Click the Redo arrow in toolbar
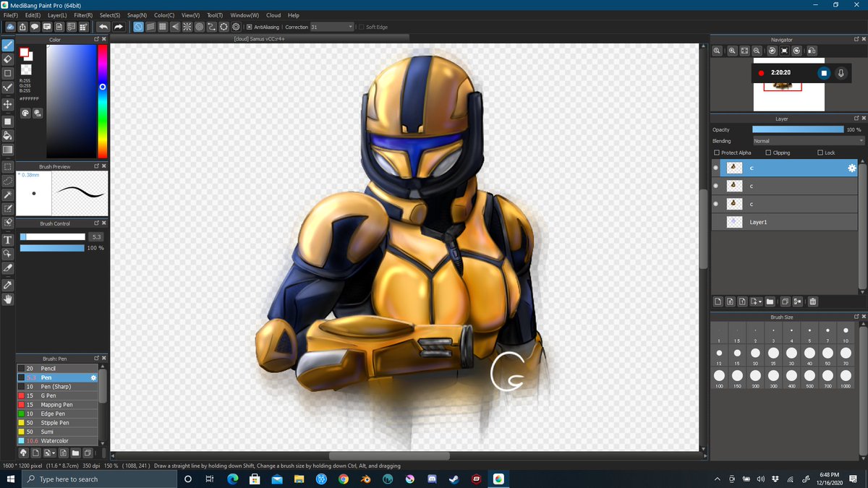Viewport: 868px width, 488px height. (119, 27)
